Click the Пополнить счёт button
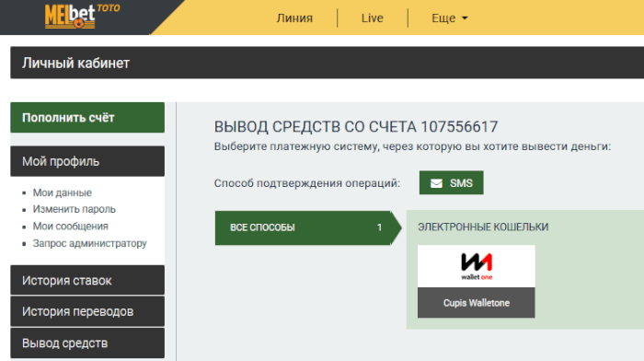Image resolution: width=644 pixels, height=361 pixels. [87, 118]
